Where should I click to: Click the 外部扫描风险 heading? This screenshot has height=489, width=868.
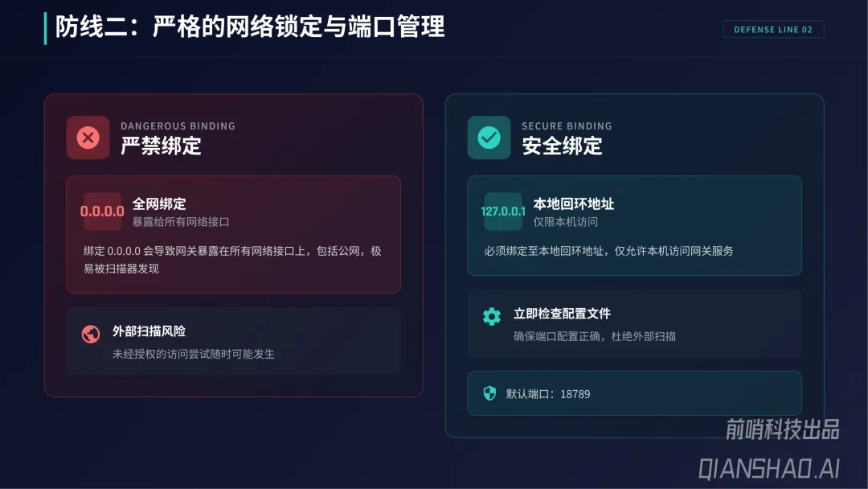click(x=149, y=331)
